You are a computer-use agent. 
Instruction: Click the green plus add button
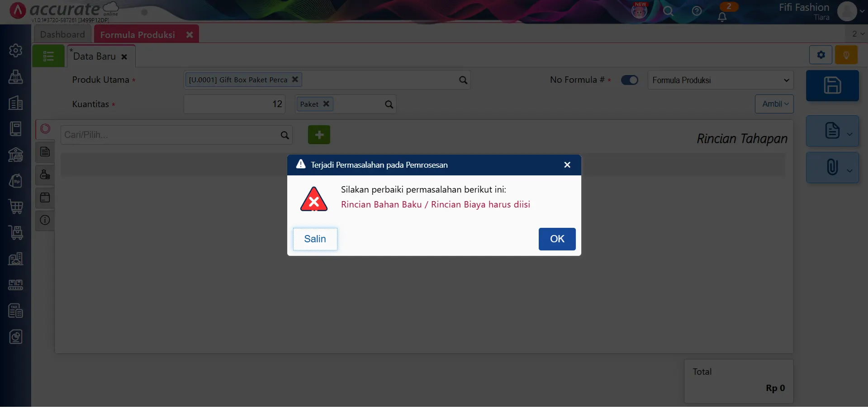click(x=319, y=135)
